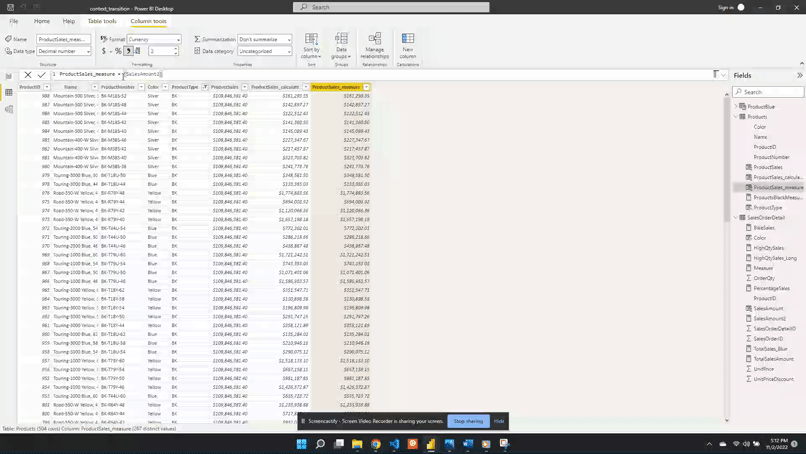Screen dimensions: 806x454
Task: Expand the ProductBlue table in Fields
Action: click(737, 106)
